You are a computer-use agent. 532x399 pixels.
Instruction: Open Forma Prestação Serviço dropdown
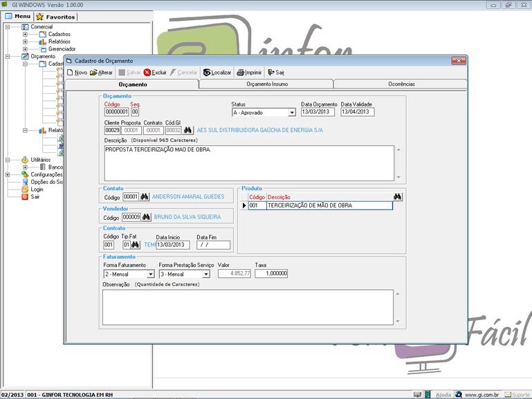(205, 274)
